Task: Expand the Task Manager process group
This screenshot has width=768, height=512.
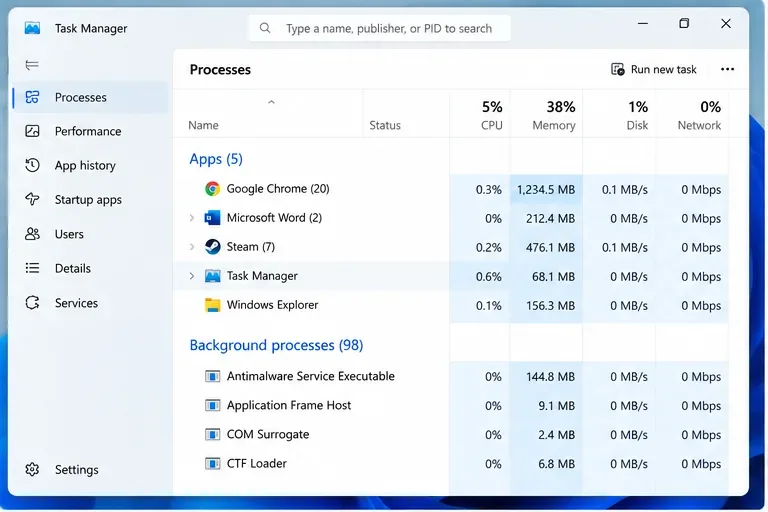Action: (x=192, y=276)
